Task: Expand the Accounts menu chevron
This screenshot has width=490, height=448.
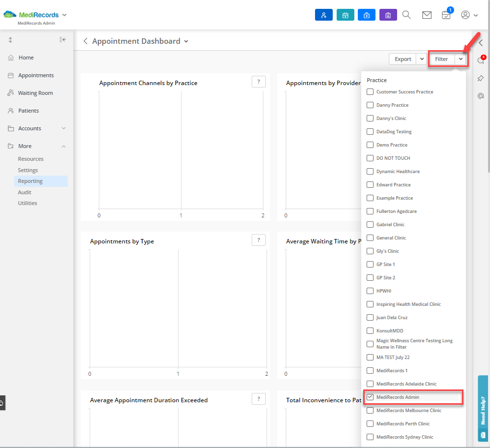Action: pyautogui.click(x=64, y=128)
